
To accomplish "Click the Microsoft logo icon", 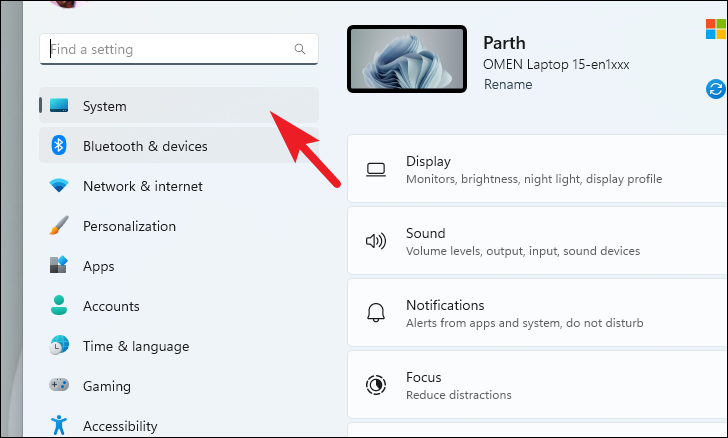I will point(716,29).
